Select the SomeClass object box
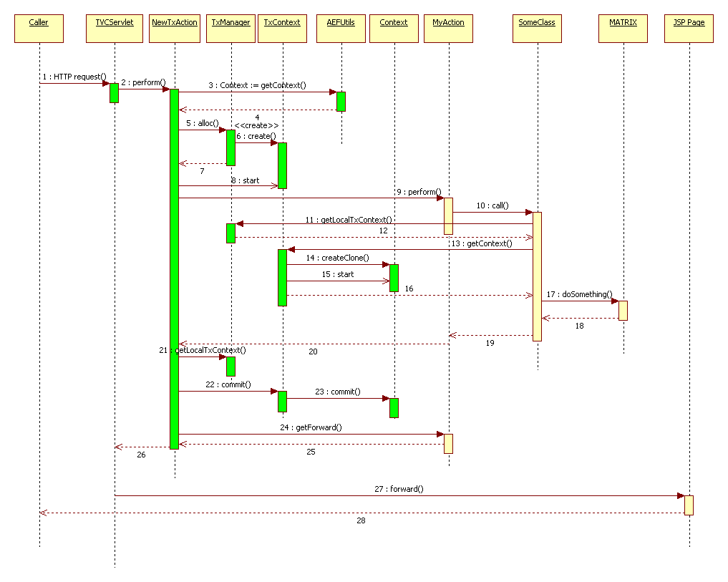 coord(537,29)
